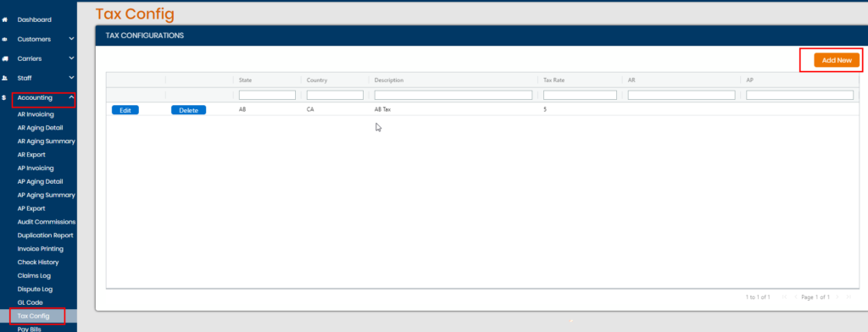
Task: Go to previous page arrow icon
Action: pyautogui.click(x=795, y=297)
